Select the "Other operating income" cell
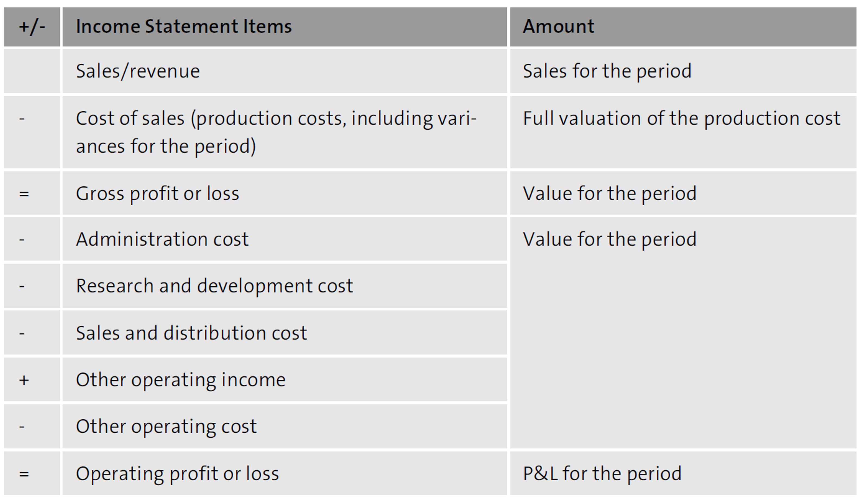Image resolution: width=863 pixels, height=504 pixels. point(180,380)
